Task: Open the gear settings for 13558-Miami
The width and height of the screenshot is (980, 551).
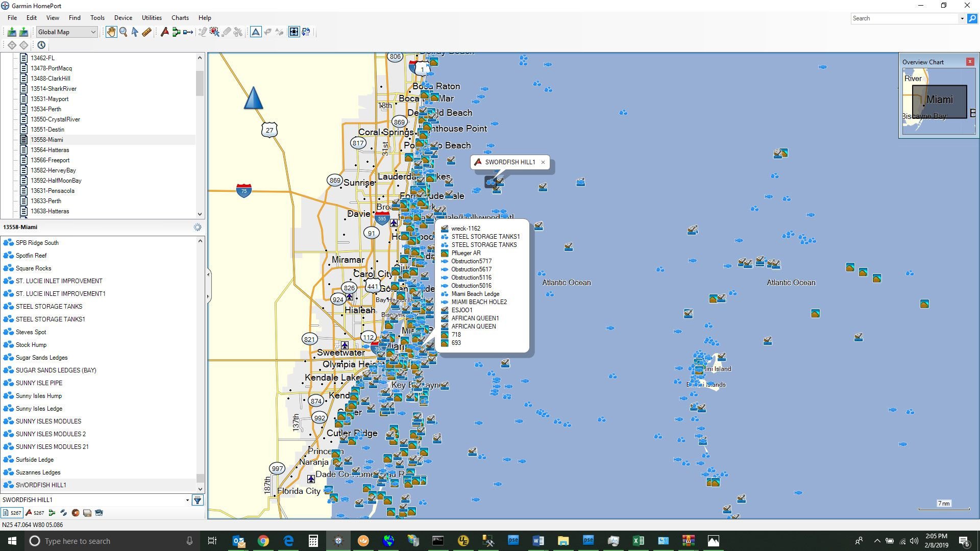Action: coord(198,228)
